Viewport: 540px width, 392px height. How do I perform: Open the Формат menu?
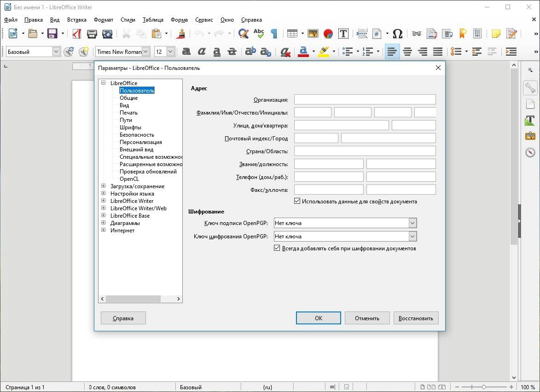(x=103, y=20)
